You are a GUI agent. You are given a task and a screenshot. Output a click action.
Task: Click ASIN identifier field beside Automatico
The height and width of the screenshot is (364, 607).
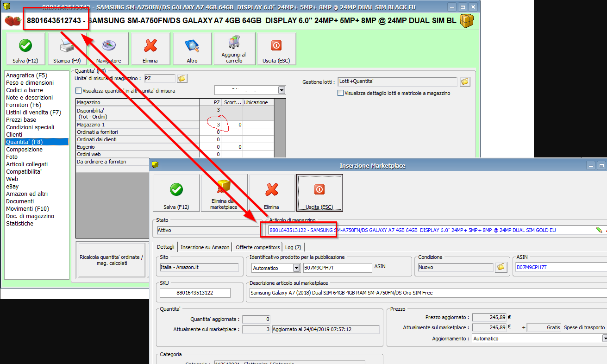(338, 268)
